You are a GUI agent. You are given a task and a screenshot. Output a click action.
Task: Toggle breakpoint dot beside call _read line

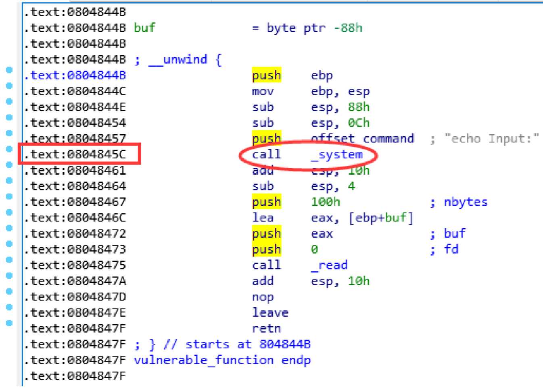click(x=9, y=260)
